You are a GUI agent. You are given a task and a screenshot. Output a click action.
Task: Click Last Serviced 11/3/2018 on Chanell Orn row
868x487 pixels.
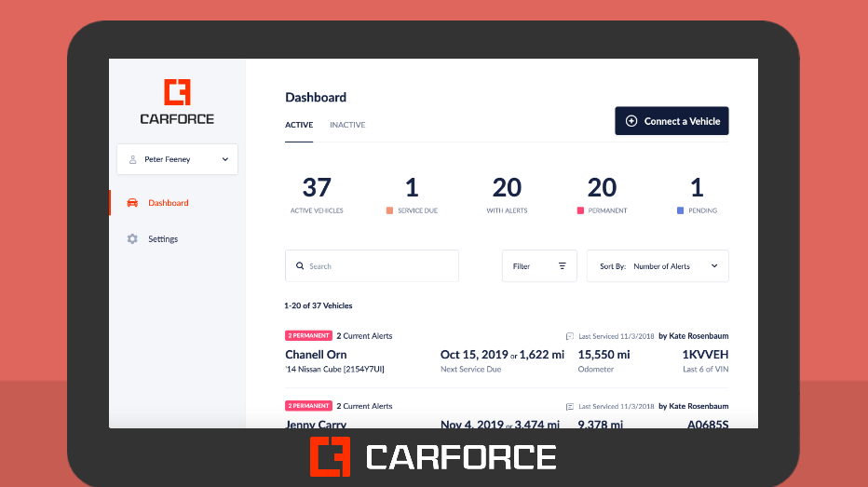click(x=617, y=336)
